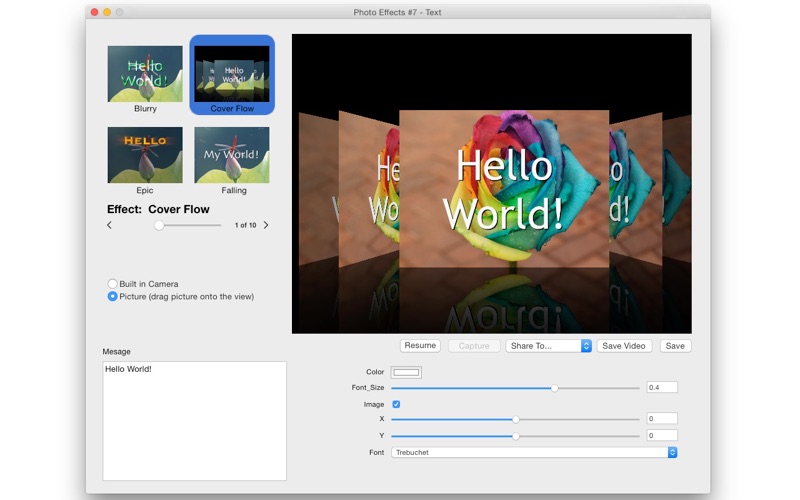Adjust the Font_Size slider
The height and width of the screenshot is (500, 800).
click(515, 388)
